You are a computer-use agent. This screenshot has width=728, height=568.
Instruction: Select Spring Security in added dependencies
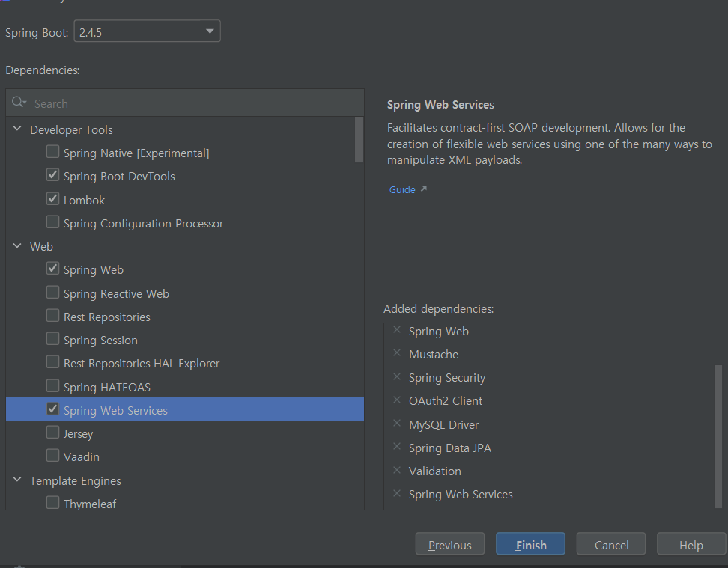(x=447, y=378)
